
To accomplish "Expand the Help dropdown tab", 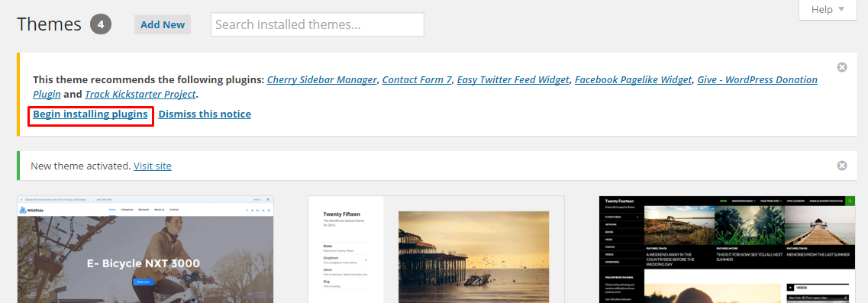I will point(828,9).
